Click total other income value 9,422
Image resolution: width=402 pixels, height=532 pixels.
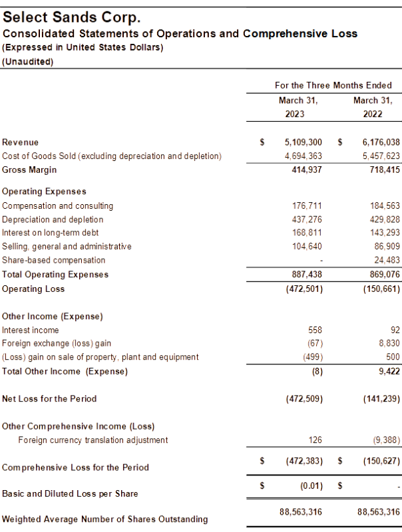click(x=389, y=372)
